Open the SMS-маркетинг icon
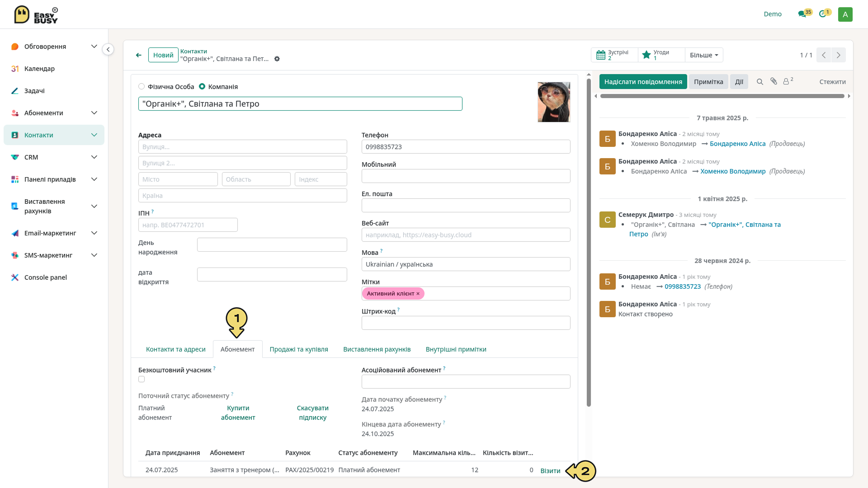This screenshot has width=868, height=488. 15,255
